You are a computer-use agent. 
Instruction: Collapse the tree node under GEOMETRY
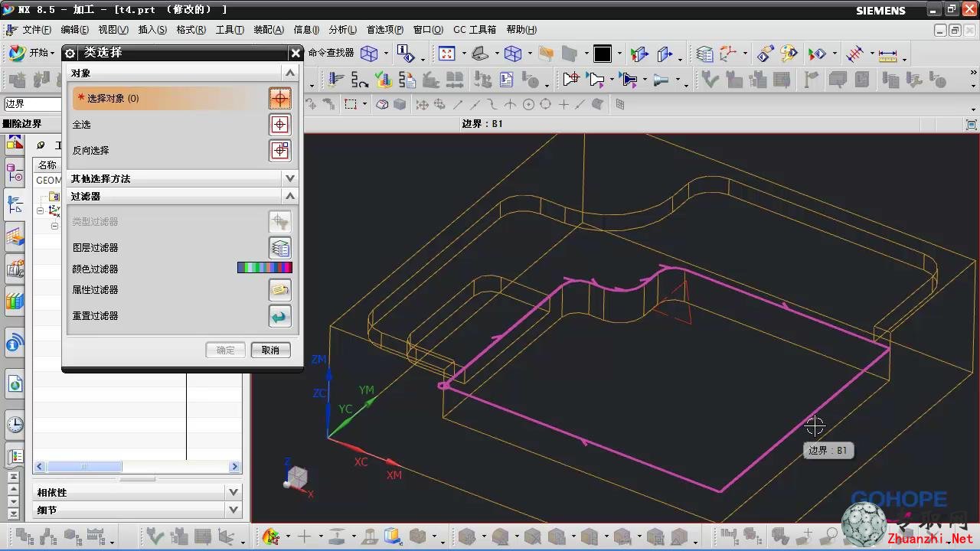pos(40,210)
